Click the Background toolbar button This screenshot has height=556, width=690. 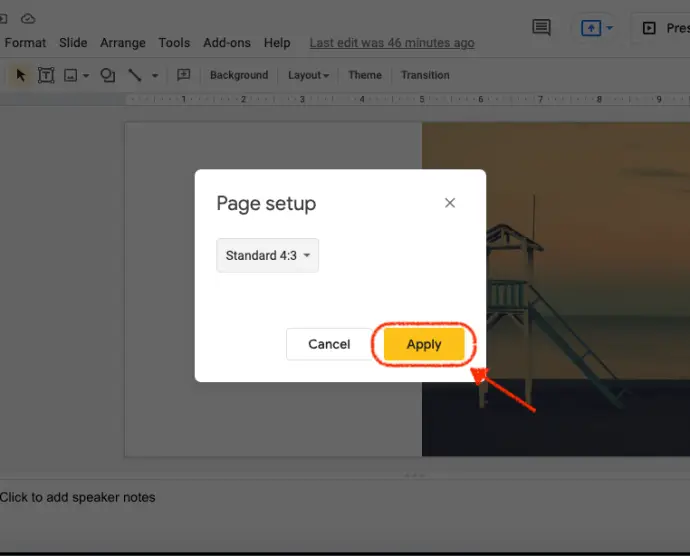pos(239,75)
